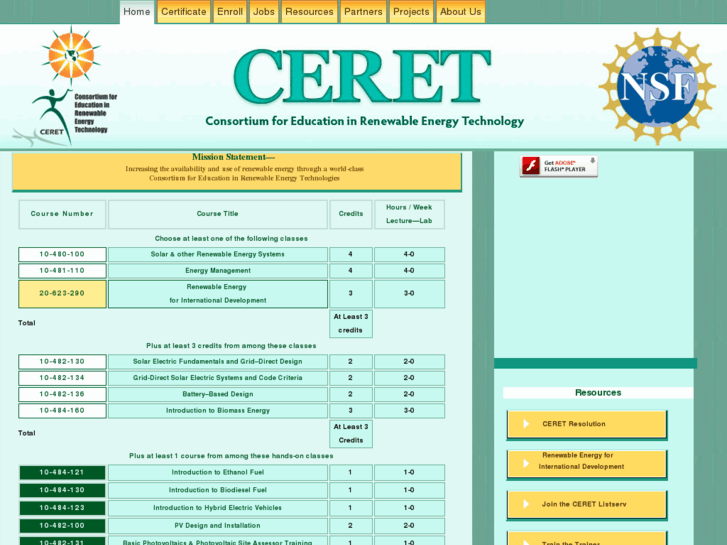Click the large CERET banner title
This screenshot has width=727, height=545.
362,76
